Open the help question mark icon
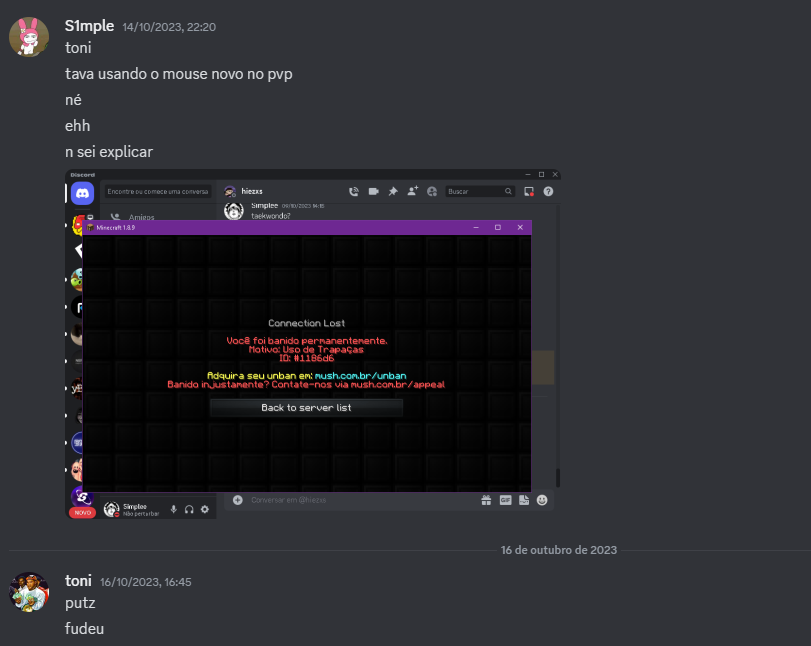The width and height of the screenshot is (811, 646). click(x=548, y=191)
